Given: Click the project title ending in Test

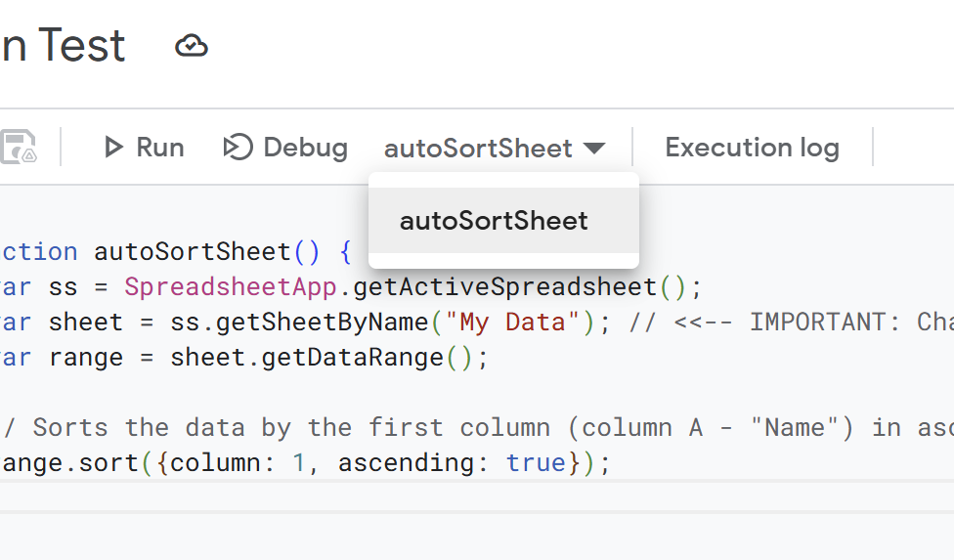Looking at the screenshot, I should coord(63,46).
